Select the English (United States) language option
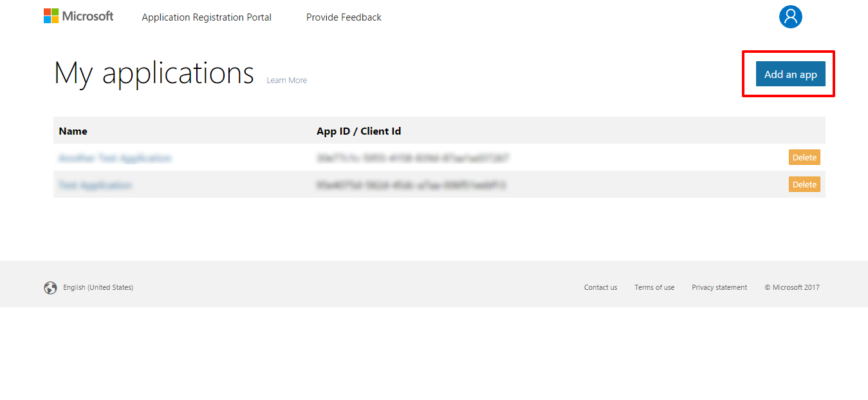868x400 pixels. (x=98, y=287)
